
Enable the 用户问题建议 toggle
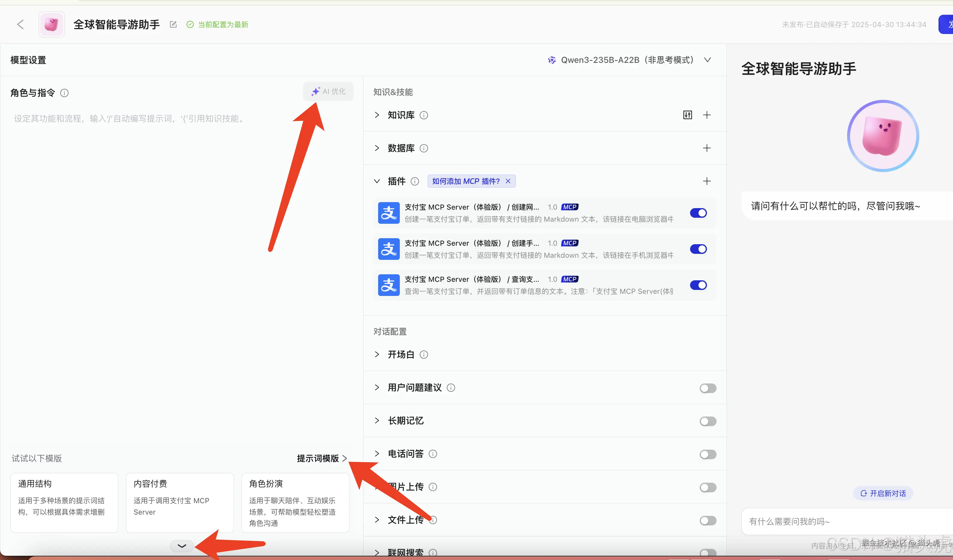[x=708, y=388]
